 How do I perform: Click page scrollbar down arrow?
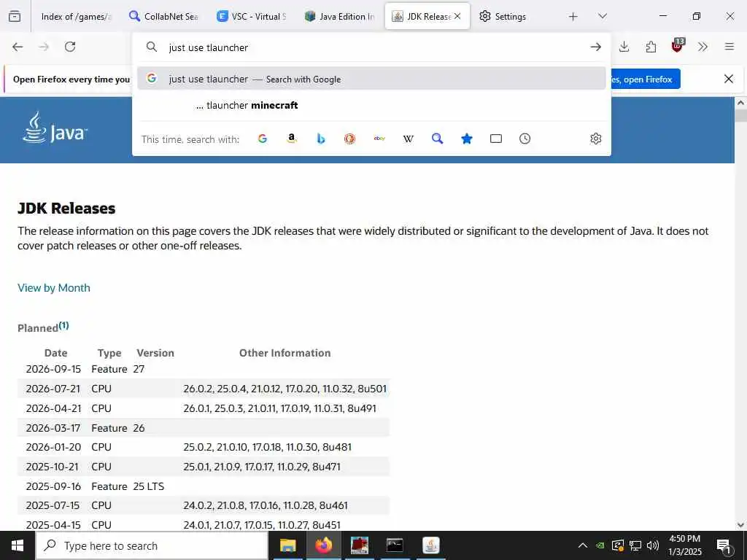(741, 525)
